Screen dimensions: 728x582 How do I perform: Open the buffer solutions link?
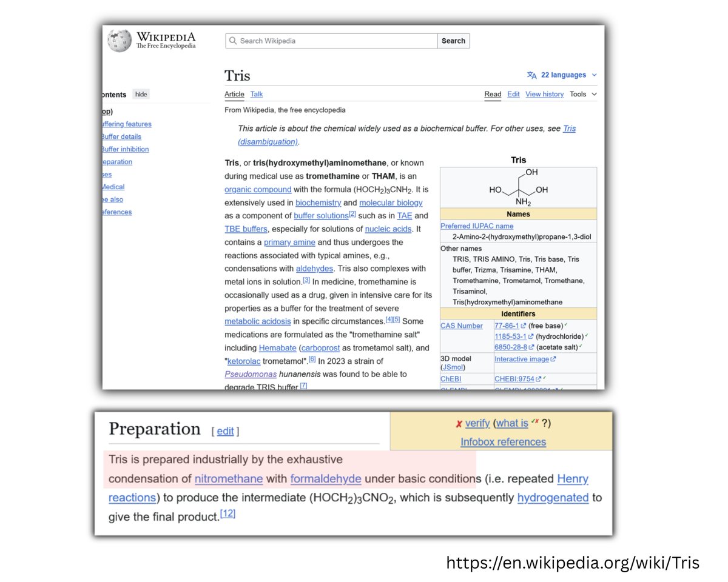coord(321,216)
